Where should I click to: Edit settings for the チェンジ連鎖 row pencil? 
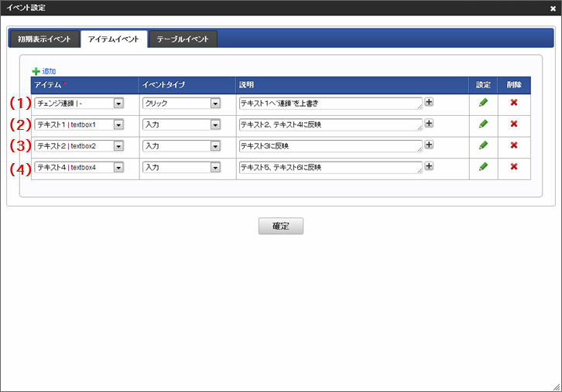[484, 102]
